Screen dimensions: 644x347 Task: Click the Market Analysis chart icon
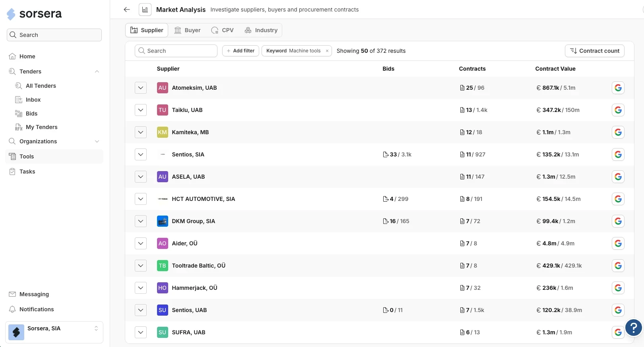(x=145, y=10)
